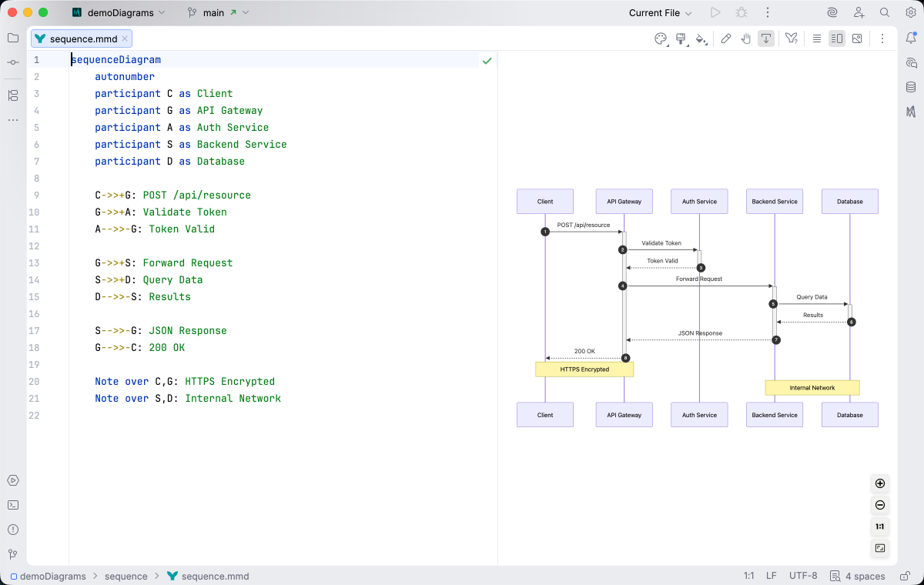Image resolution: width=924 pixels, height=585 pixels.
Task: Zoom out of the diagram preview
Action: (x=880, y=506)
